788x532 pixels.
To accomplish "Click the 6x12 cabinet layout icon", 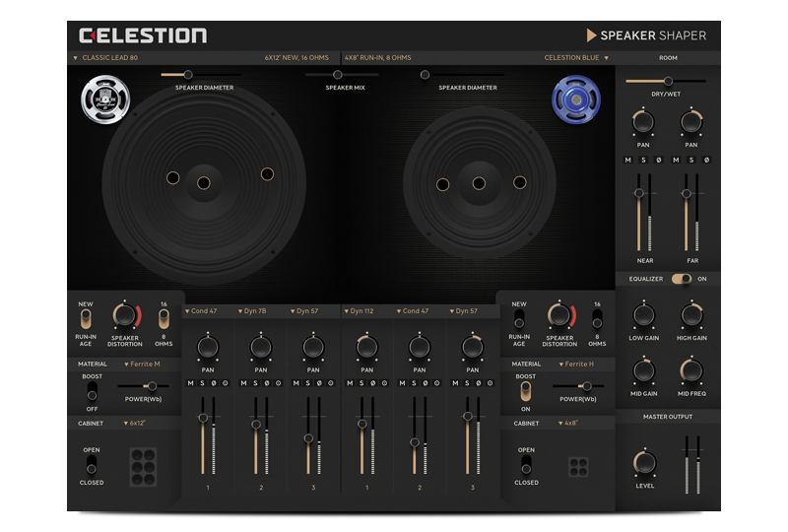I will click(x=143, y=467).
